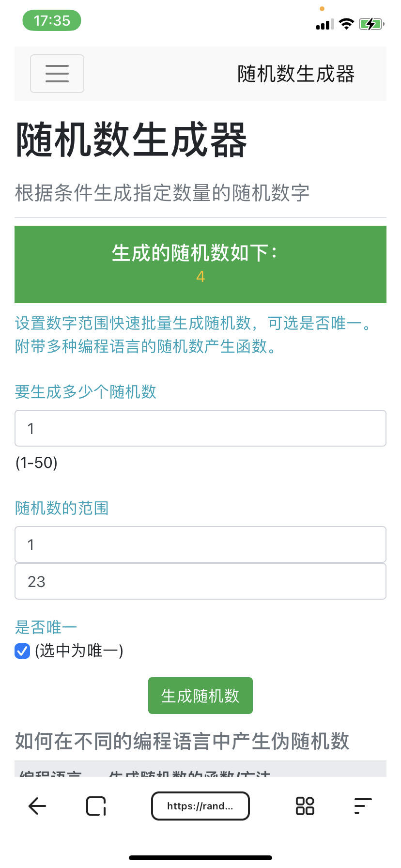Tap the (选中为唯一) checkbox label
401x868 pixels.
[79, 651]
